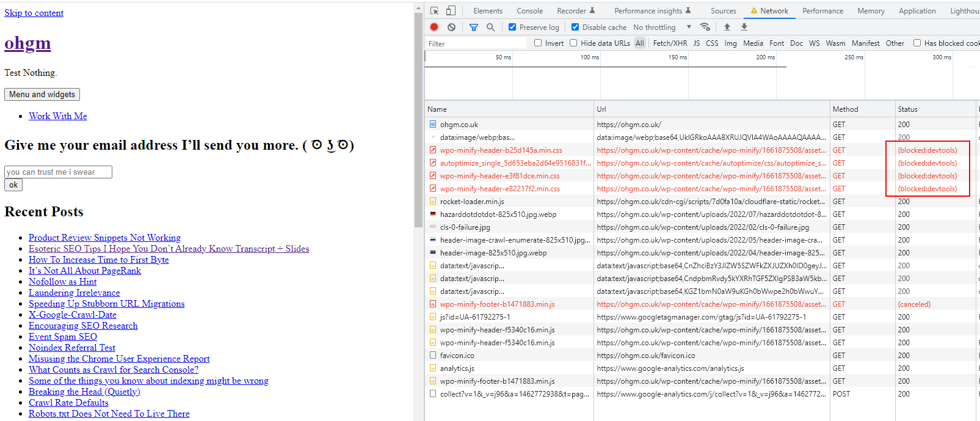Stop recording network log with red button

[434, 27]
